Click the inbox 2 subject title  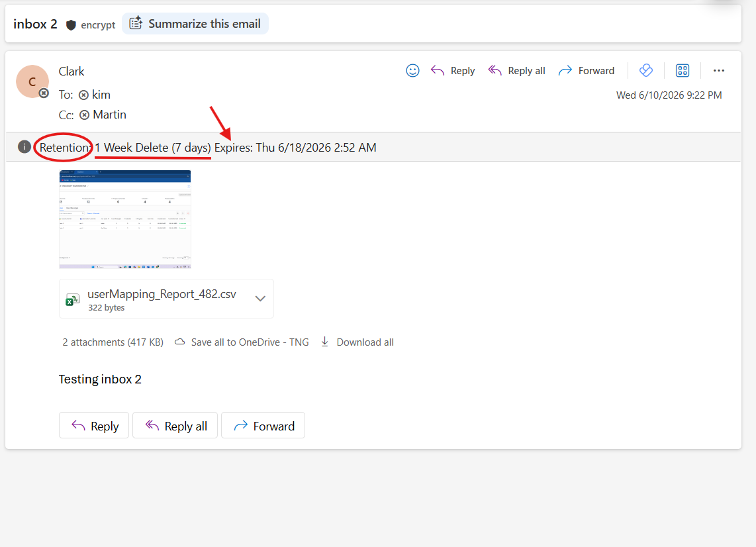pos(35,24)
